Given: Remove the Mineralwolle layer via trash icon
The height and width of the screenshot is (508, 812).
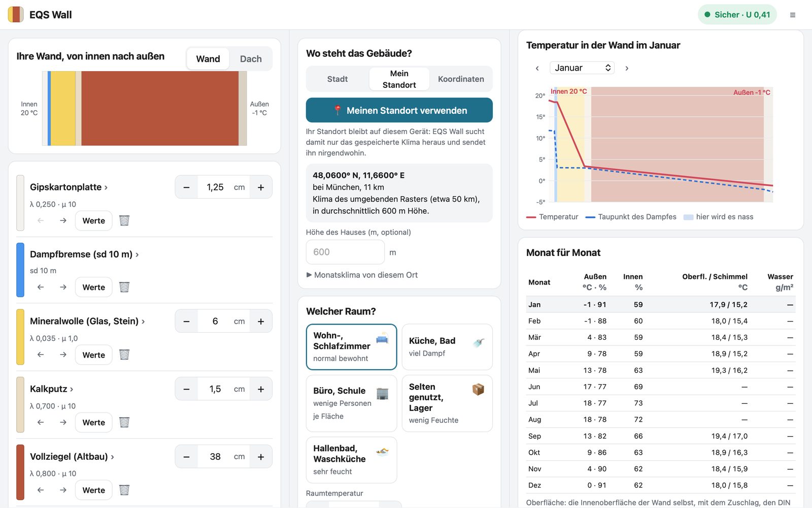Looking at the screenshot, I should pos(124,355).
